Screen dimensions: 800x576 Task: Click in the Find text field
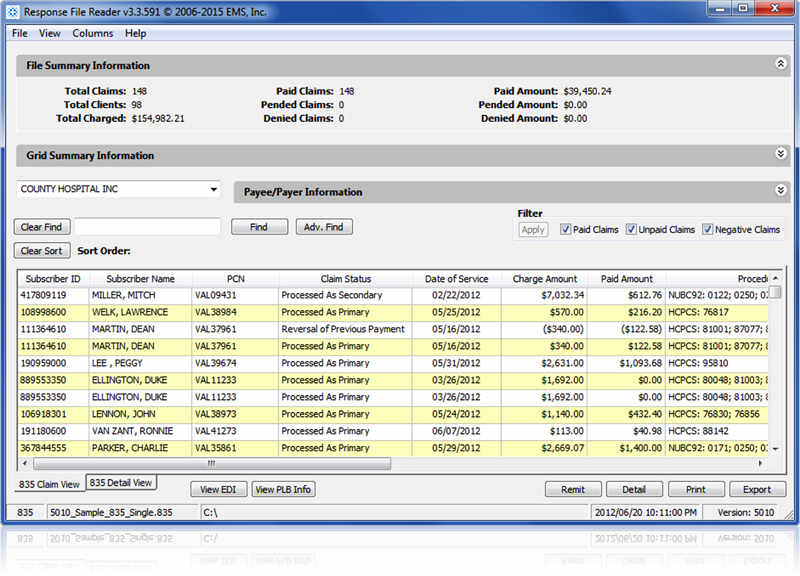tap(147, 227)
